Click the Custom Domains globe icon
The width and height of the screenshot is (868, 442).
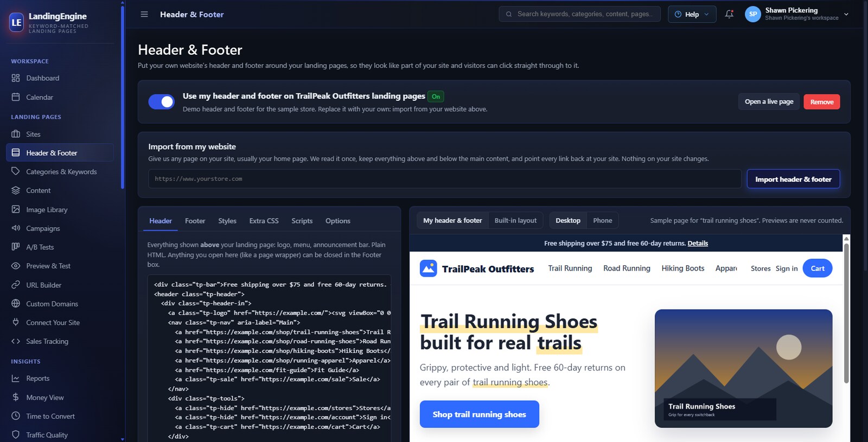[16, 304]
